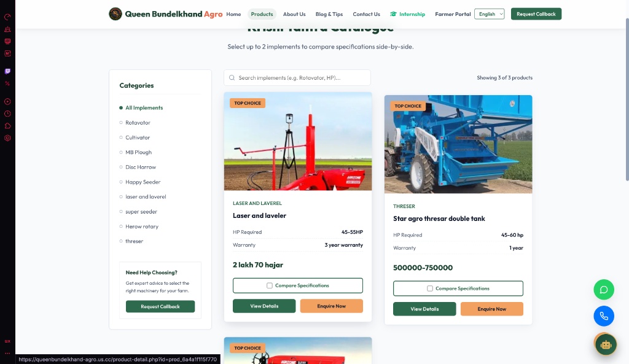Click TOP CHOICE badge on Laser card
This screenshot has width=629, height=364.
[248, 103]
